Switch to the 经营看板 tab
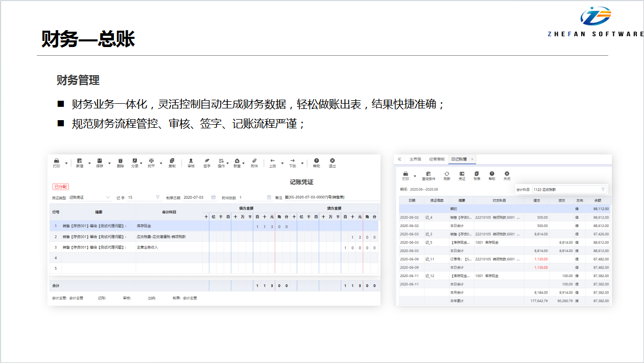The height and width of the screenshot is (363, 644). pos(437,159)
